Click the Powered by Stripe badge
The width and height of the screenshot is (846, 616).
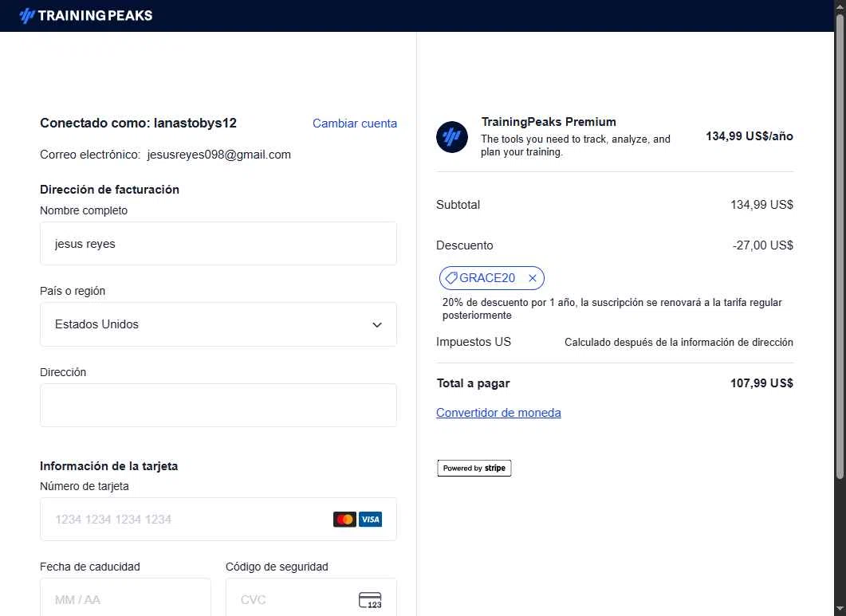474,469
